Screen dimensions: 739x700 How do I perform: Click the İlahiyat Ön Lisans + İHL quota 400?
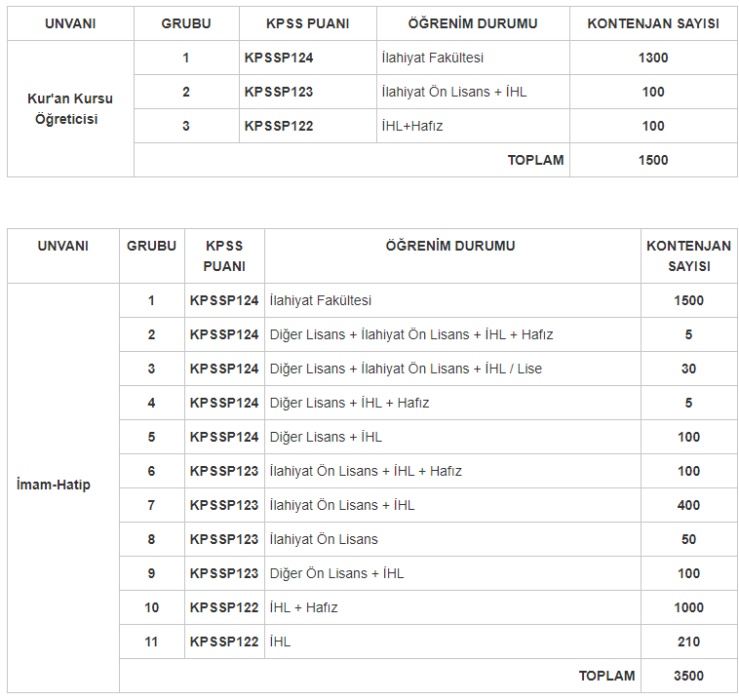pyautogui.click(x=688, y=505)
